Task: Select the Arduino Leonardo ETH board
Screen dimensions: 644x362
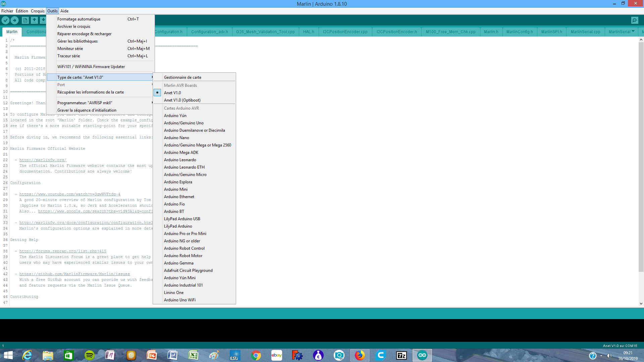Action: click(x=195, y=167)
